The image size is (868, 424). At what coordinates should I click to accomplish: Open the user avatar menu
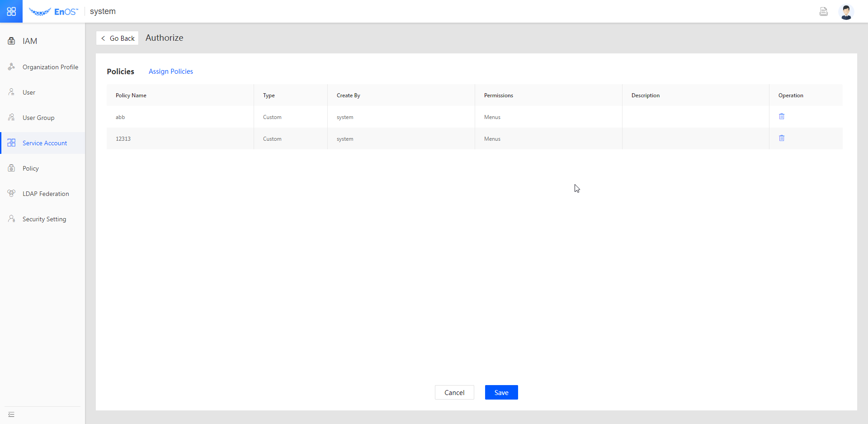(846, 12)
